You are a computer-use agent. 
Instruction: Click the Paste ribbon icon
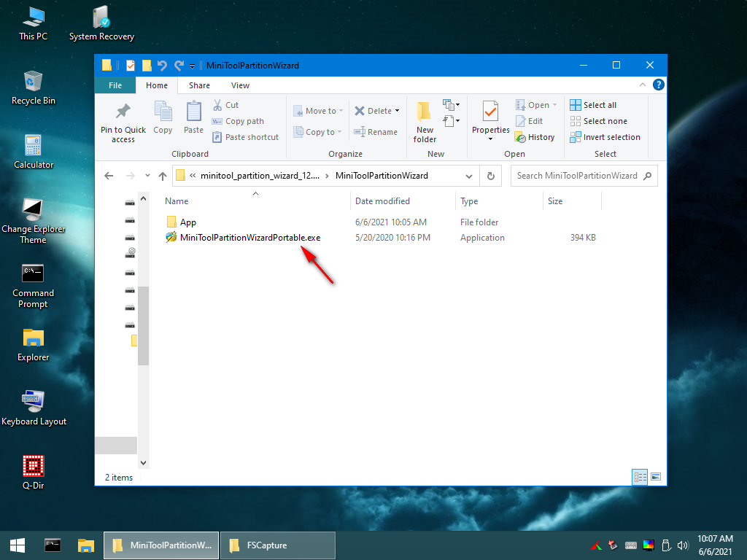[193, 117]
